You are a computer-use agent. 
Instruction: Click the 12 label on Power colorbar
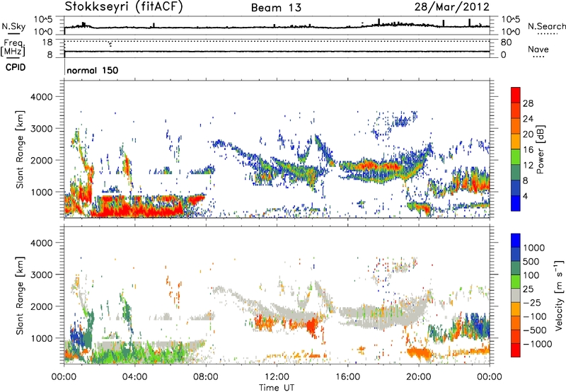[x=528, y=166]
